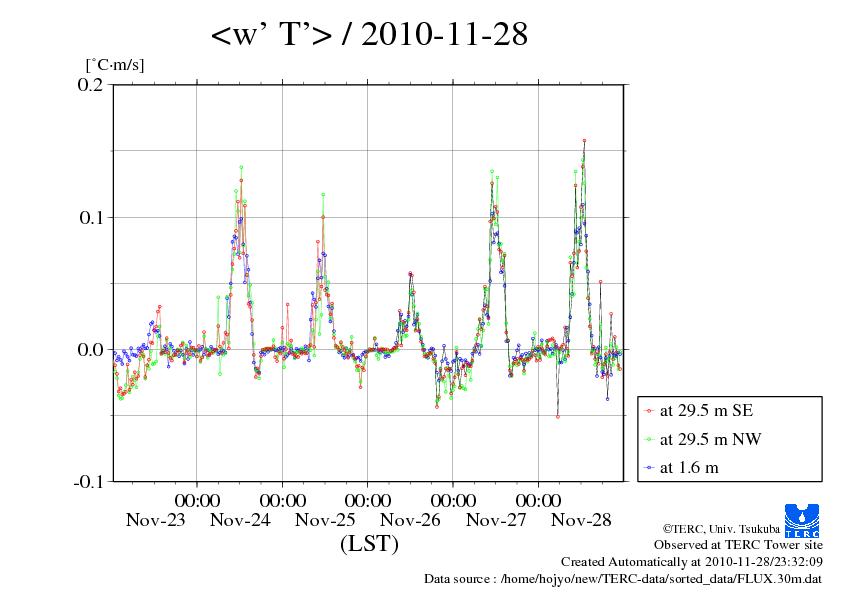
Task: Click the y-axis unit label '[°C·m/s]'
Action: click(x=115, y=65)
